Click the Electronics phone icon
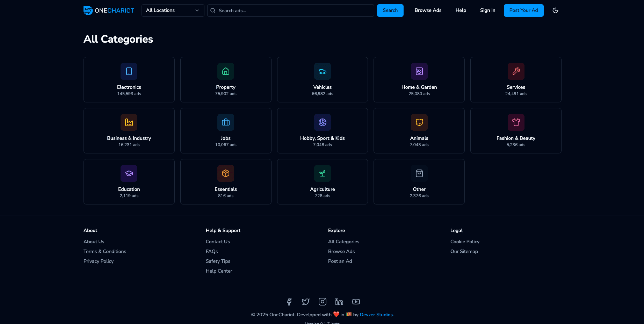644x324 pixels. click(x=129, y=71)
